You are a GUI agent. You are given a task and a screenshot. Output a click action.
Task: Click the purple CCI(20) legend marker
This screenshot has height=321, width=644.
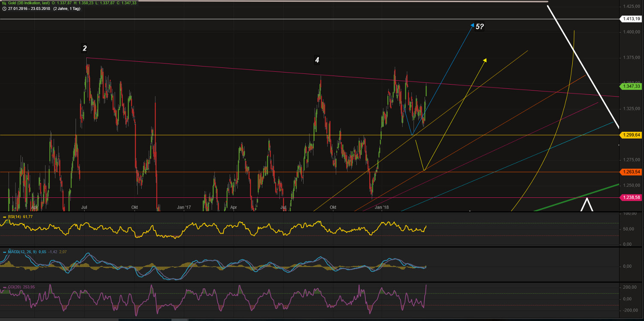[5, 287]
